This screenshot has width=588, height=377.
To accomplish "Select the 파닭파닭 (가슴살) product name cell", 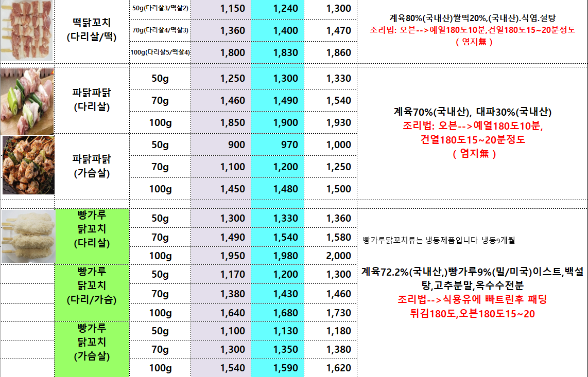I will pyautogui.click(x=92, y=166).
